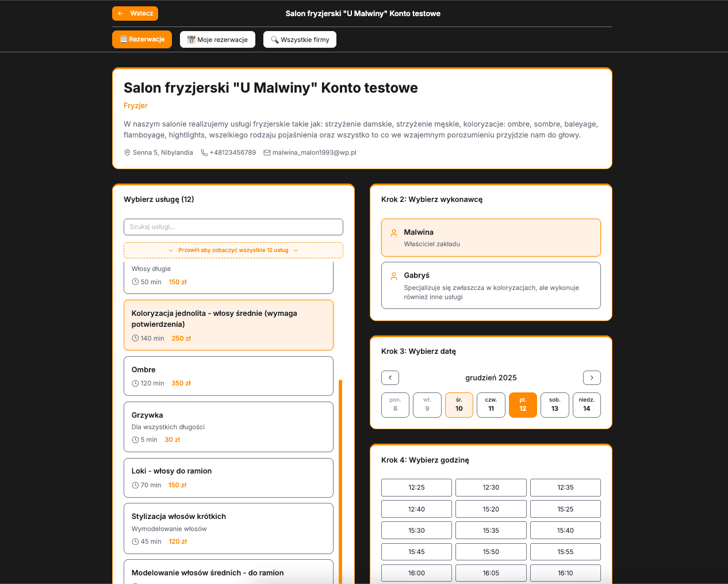Select the 12:25 appointment time
The height and width of the screenshot is (584, 728).
(416, 487)
